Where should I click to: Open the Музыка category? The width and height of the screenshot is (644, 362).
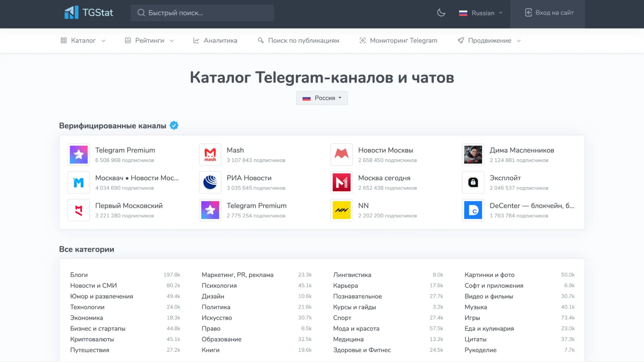click(476, 307)
